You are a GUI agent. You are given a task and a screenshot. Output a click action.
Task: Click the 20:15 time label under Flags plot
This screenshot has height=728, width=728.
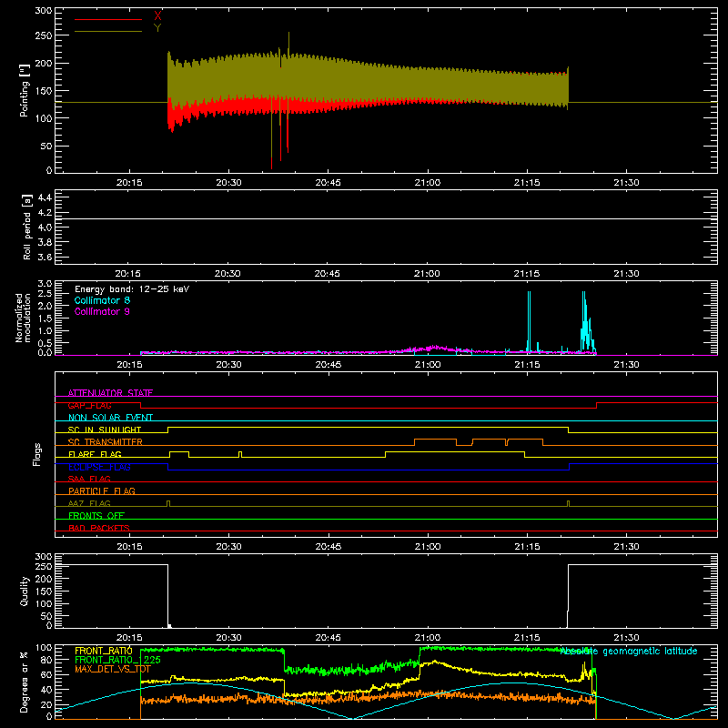point(129,547)
